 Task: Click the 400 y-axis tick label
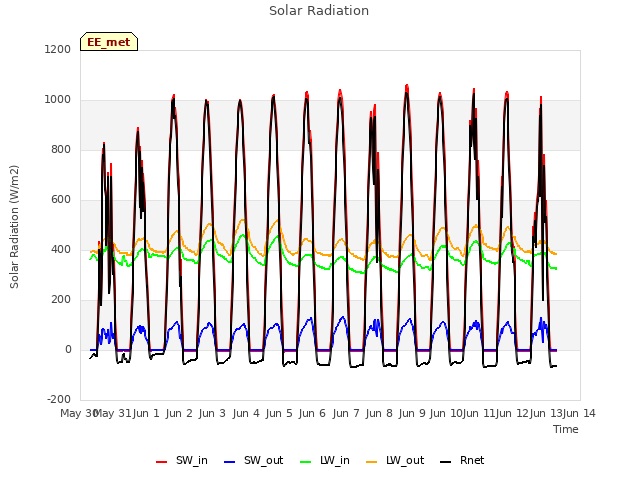[61, 249]
